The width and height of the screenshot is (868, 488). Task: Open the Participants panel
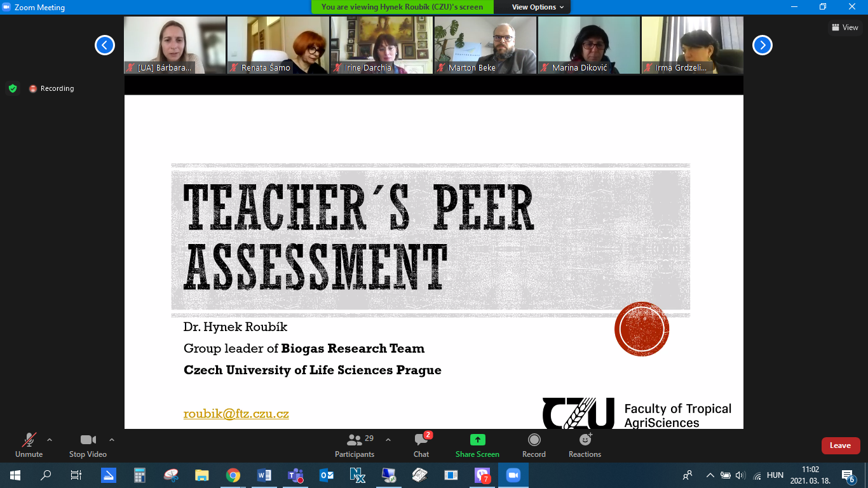click(355, 445)
